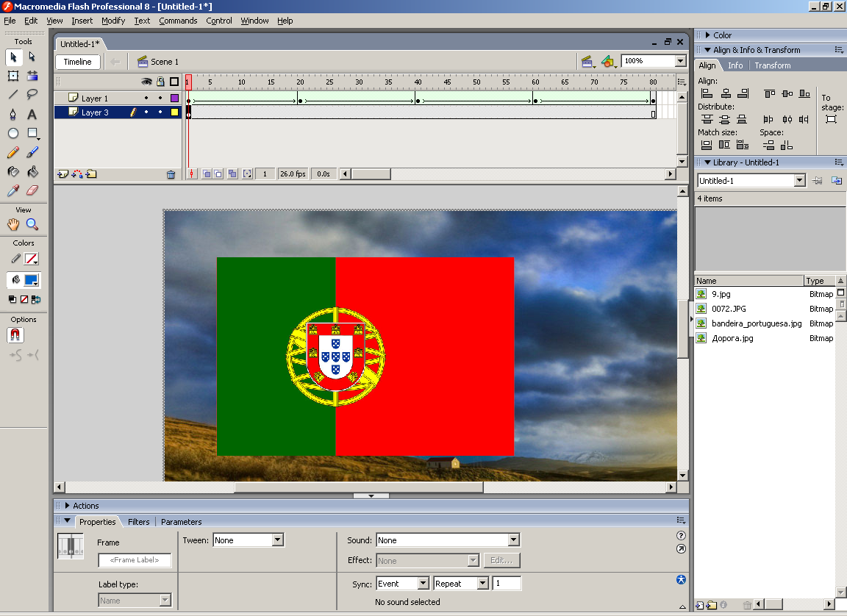Switch to the Info tab
Image resolution: width=847 pixels, height=616 pixels.
tap(735, 65)
